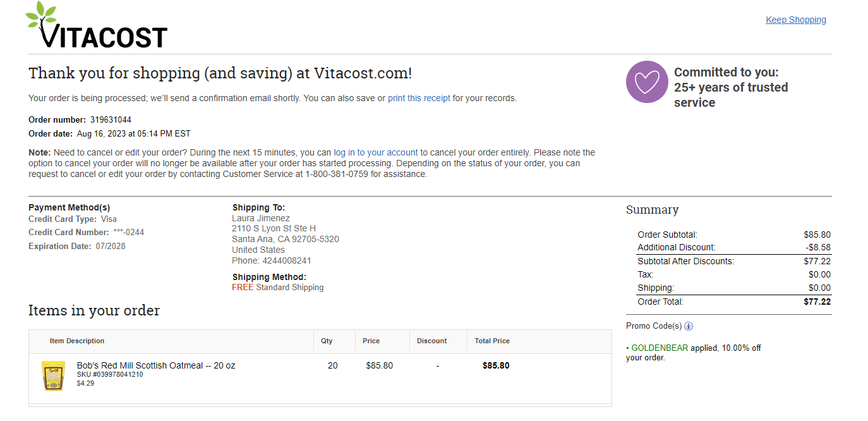The image size is (868, 421).
Task: Click the Item Description column header
Action: pos(77,341)
